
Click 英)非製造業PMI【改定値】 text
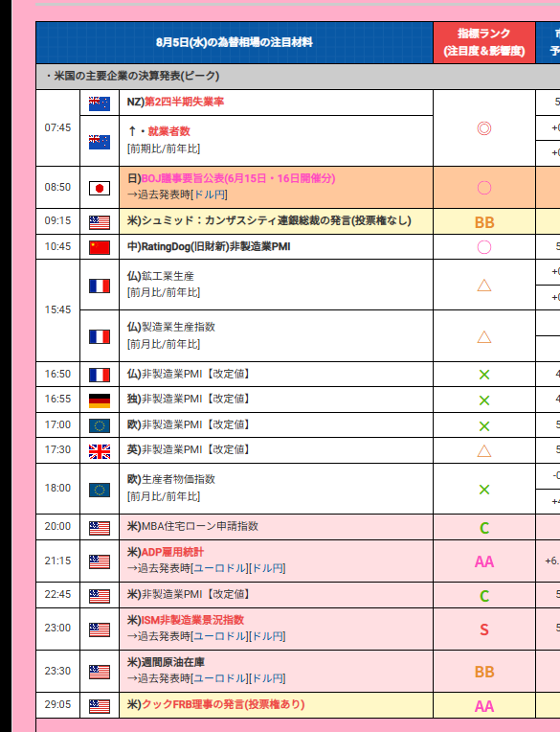pyautogui.click(x=189, y=449)
